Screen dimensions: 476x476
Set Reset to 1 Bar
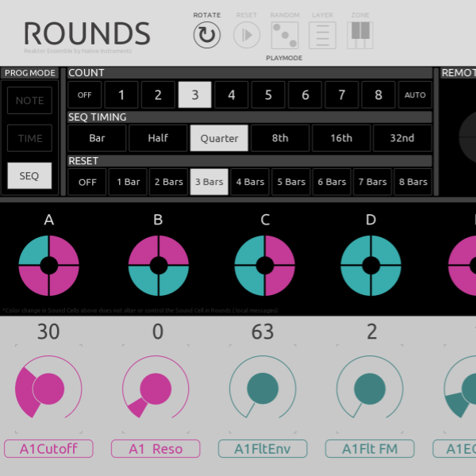pyautogui.click(x=128, y=182)
